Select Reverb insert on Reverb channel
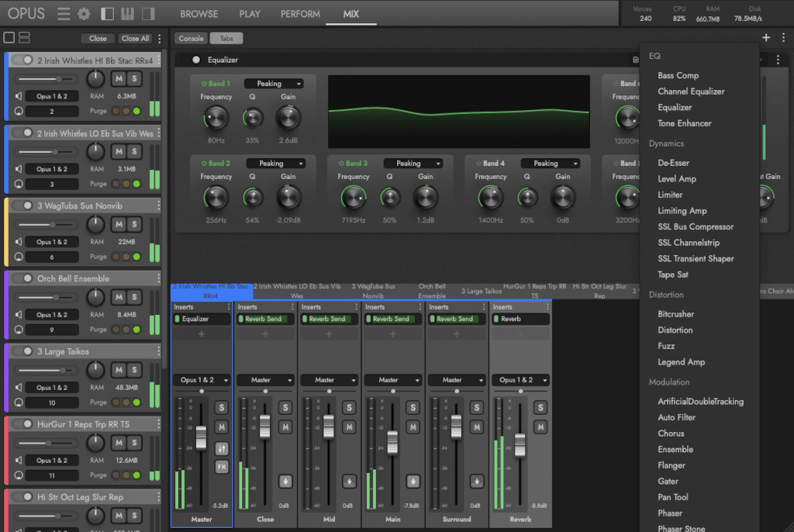This screenshot has height=532, width=794. [520, 319]
